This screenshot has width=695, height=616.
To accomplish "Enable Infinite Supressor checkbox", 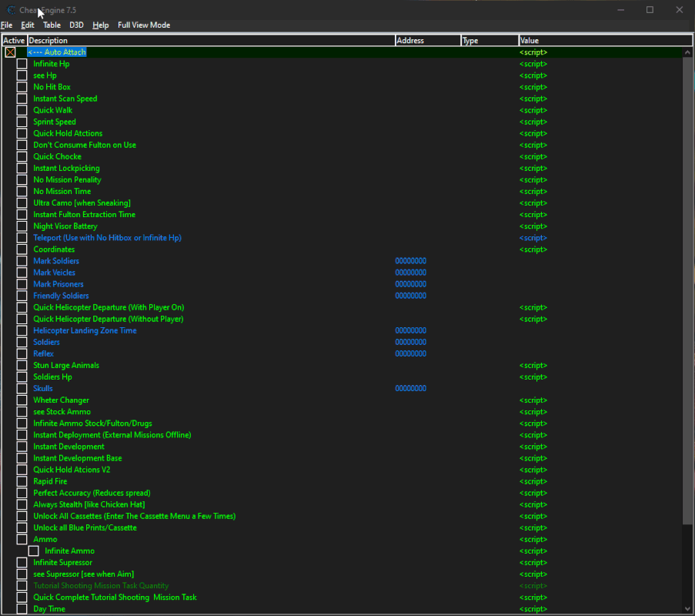I will pos(22,562).
